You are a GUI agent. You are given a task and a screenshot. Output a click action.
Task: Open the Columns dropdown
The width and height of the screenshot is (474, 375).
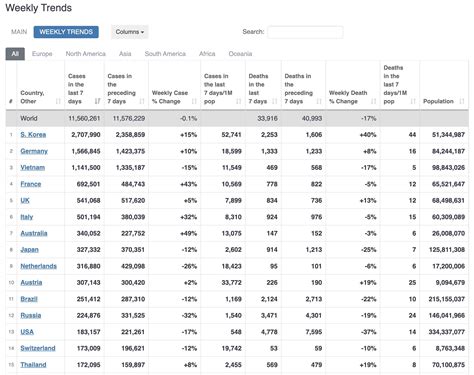[130, 32]
